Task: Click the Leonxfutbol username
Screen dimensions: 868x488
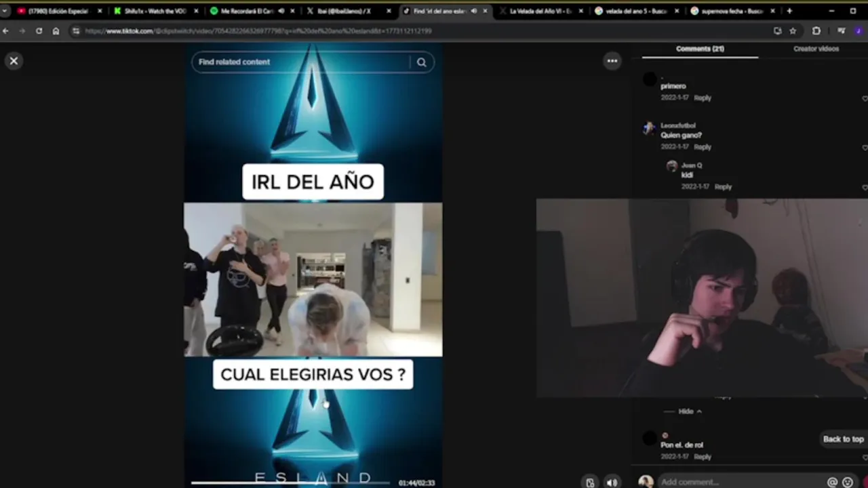Action: coord(678,125)
